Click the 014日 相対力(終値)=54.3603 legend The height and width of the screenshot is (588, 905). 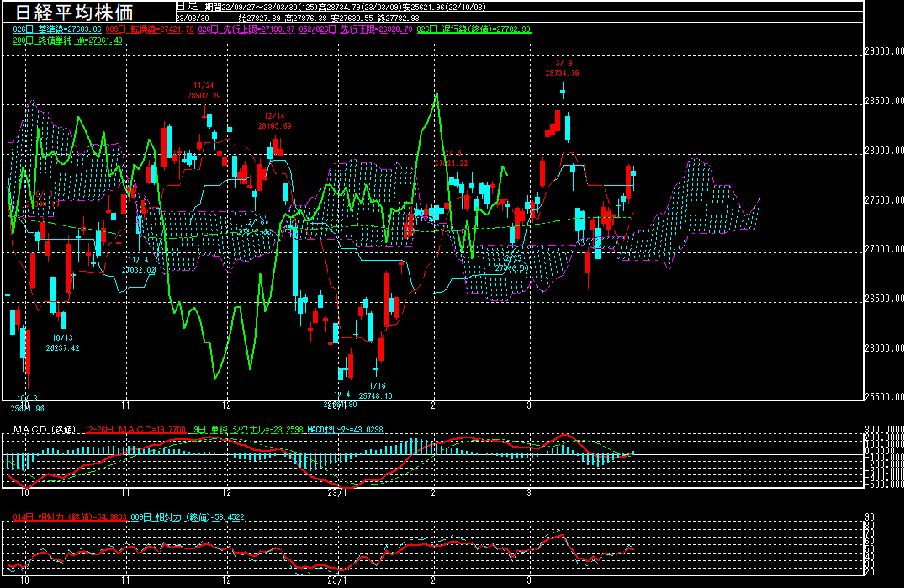pos(70,517)
